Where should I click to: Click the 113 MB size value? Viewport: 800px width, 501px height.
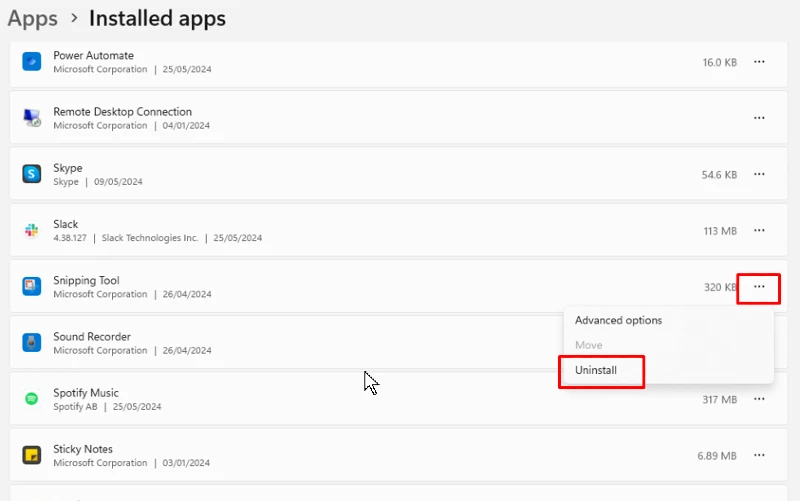(720, 231)
